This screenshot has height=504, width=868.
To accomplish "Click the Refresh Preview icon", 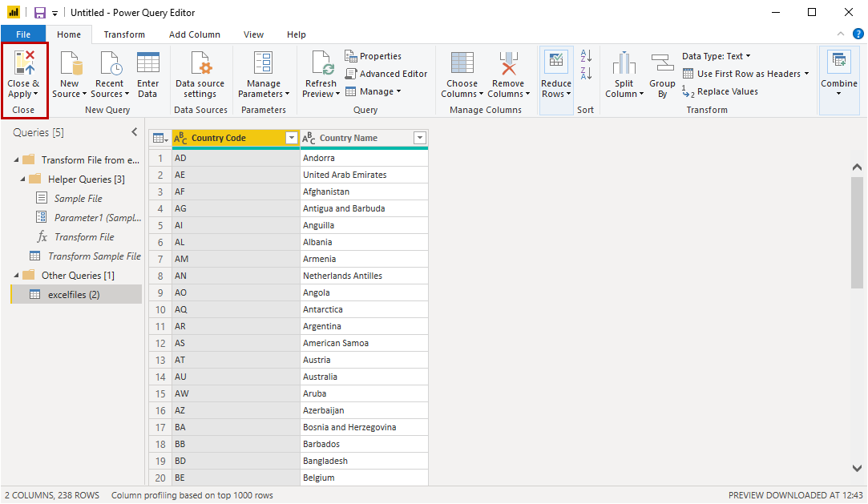I will coord(321,64).
